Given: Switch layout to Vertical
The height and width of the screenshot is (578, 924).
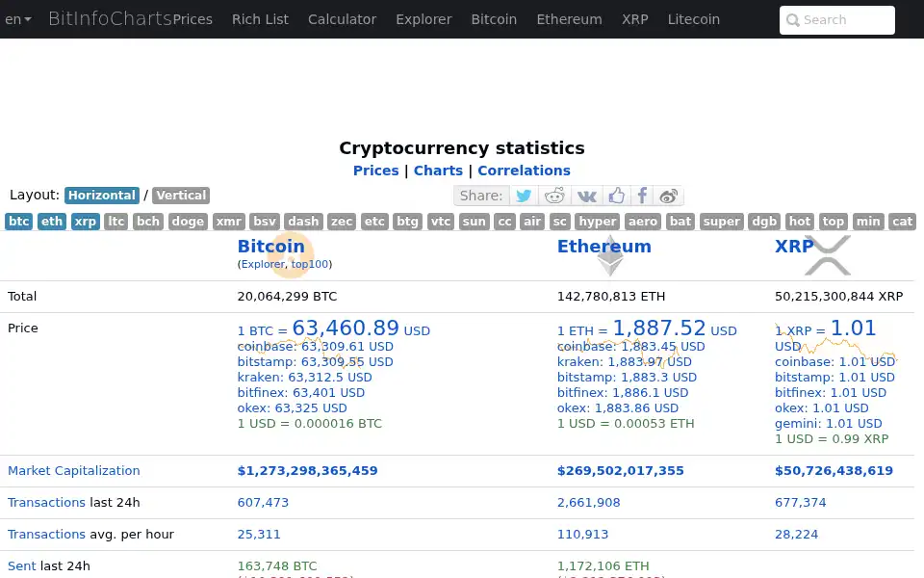Looking at the screenshot, I should click(181, 196).
